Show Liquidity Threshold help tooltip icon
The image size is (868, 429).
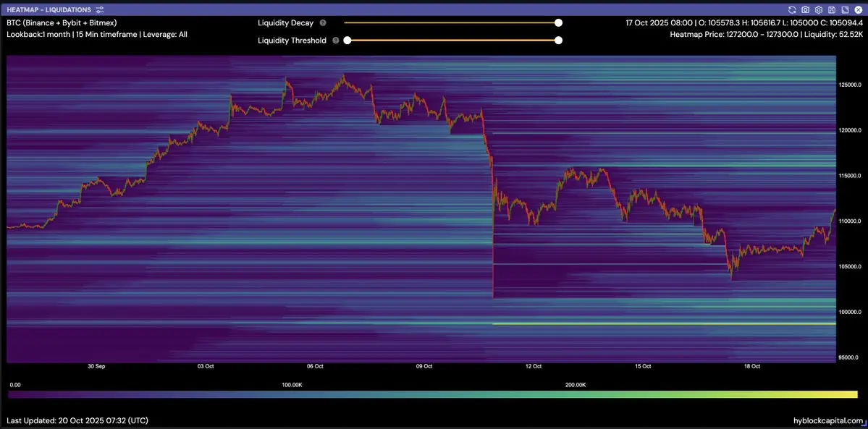[x=336, y=41]
